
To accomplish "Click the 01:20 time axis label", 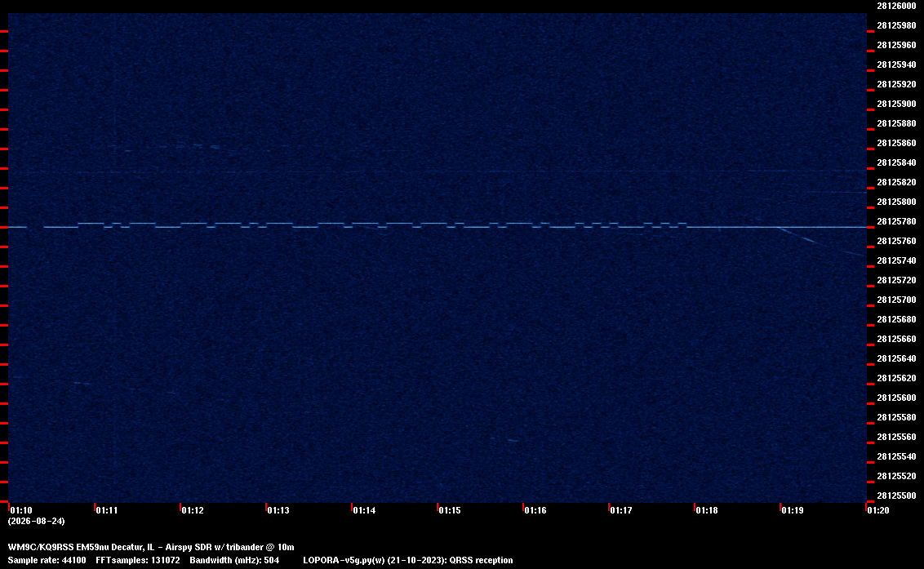I will [x=878, y=510].
